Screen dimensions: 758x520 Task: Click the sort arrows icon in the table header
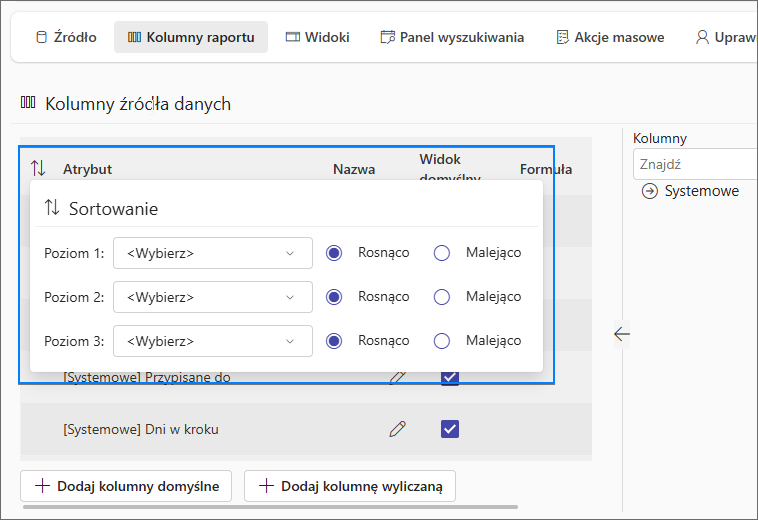(38, 169)
